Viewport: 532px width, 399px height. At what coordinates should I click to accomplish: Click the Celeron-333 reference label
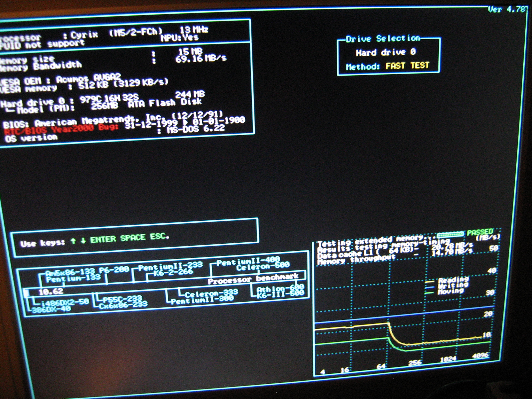click(211, 293)
